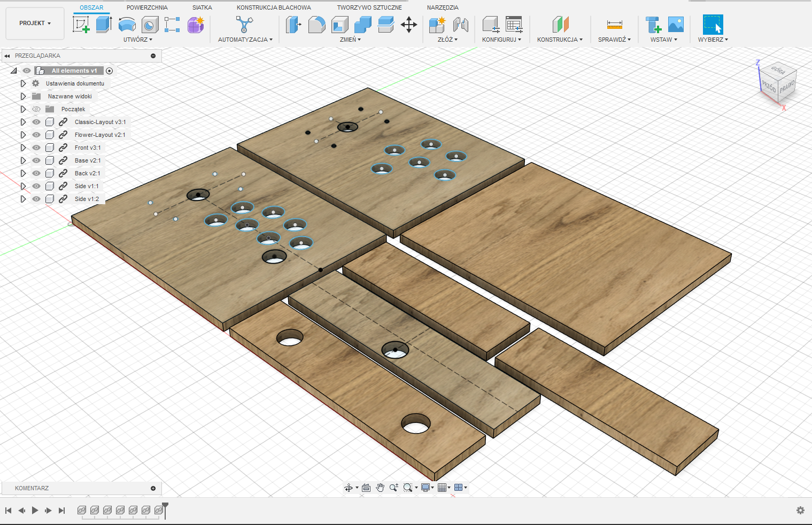Select the OBSZAR tab
This screenshot has height=525, width=812.
pos(91,7)
